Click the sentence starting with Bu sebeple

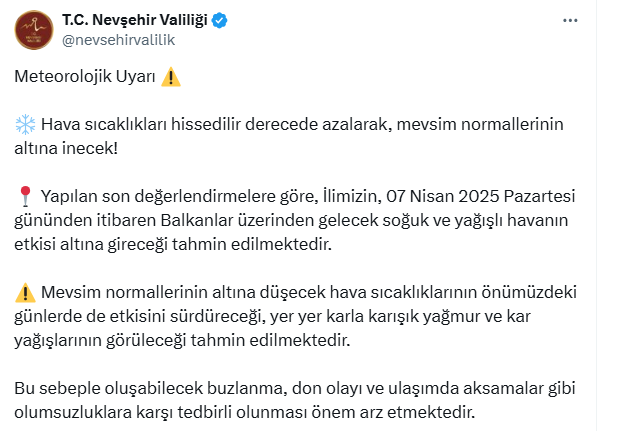point(295,400)
